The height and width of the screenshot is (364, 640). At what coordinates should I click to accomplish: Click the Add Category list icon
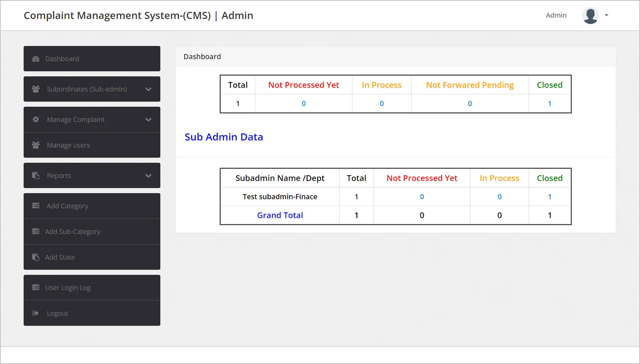point(36,206)
